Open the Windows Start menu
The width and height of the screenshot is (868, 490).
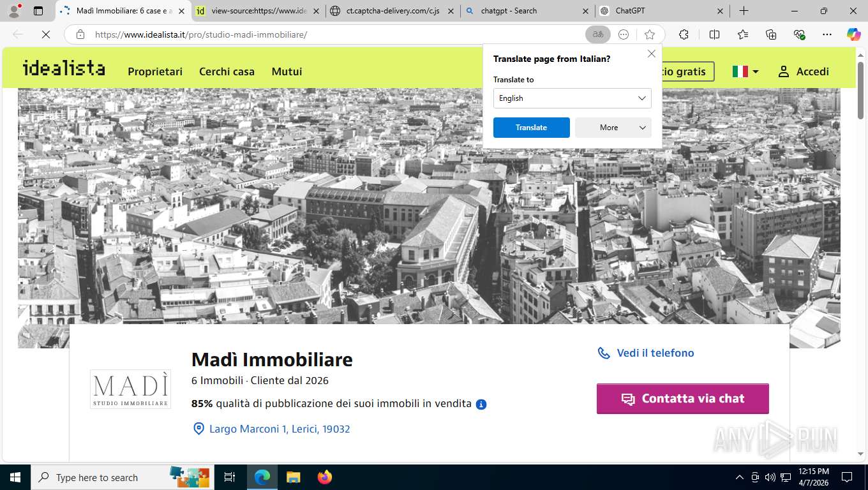[15, 477]
